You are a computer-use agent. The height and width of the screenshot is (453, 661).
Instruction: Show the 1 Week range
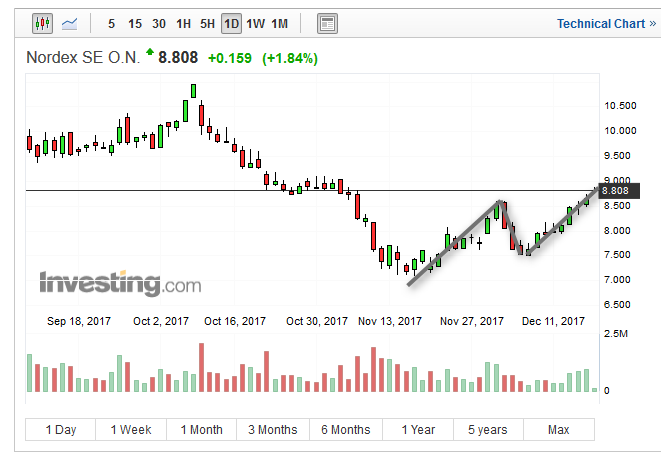click(x=131, y=429)
